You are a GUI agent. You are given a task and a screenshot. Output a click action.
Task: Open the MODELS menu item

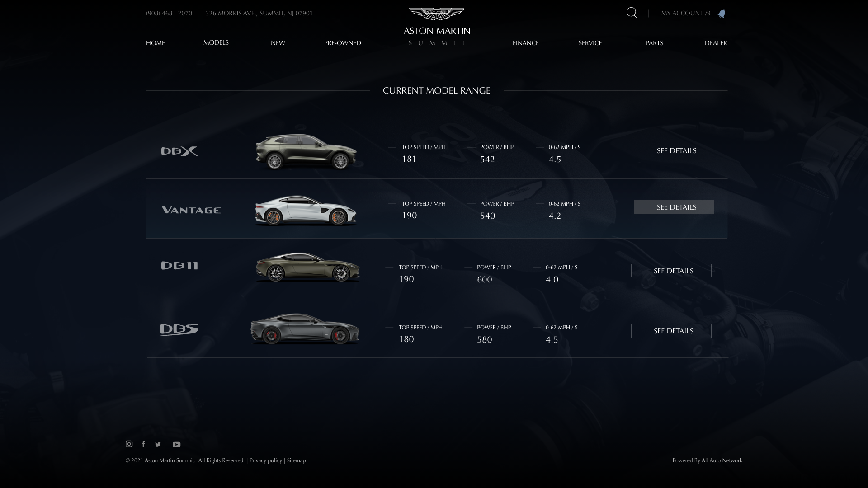pyautogui.click(x=216, y=42)
